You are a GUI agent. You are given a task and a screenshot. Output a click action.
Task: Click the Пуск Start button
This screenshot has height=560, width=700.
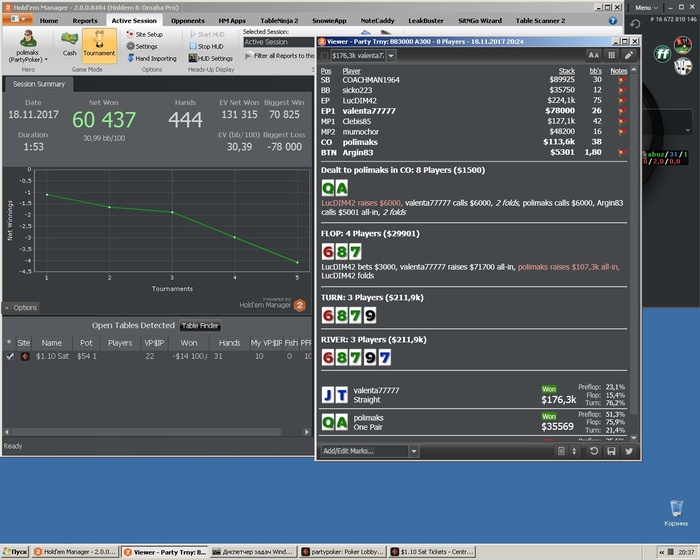click(x=15, y=552)
